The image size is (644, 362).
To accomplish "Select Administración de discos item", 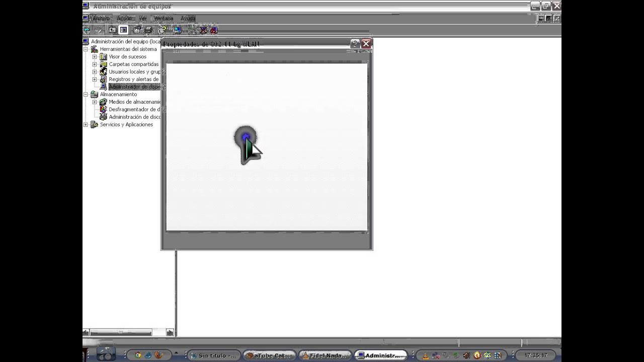I will tap(134, 117).
